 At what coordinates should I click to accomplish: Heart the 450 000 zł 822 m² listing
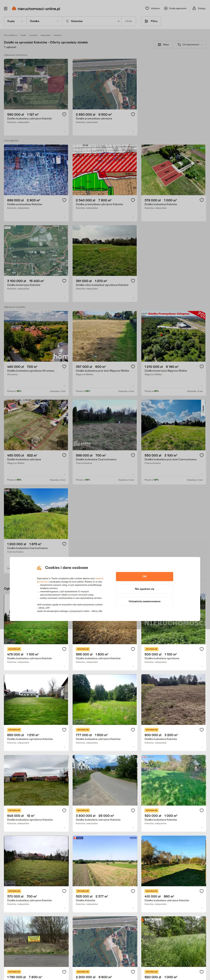[64, 455]
